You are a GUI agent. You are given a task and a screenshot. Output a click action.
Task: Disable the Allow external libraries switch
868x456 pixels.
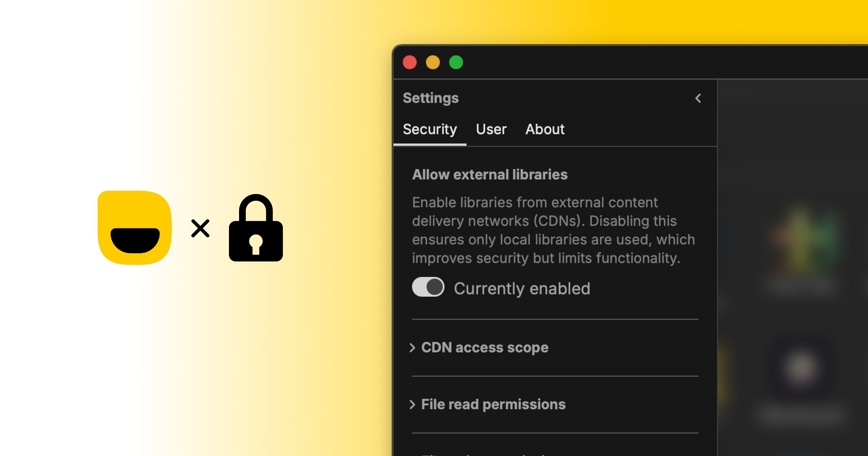point(428,287)
